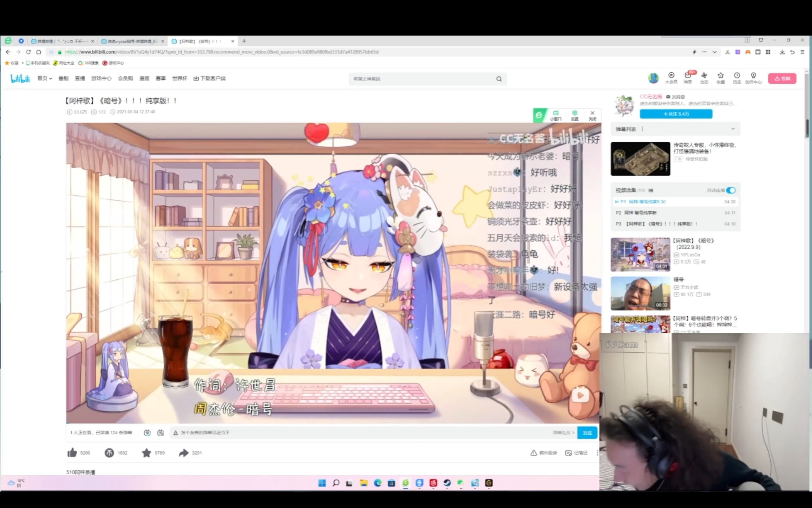Open 大会员 membership icon
The height and width of the screenshot is (508, 812).
[671, 78]
